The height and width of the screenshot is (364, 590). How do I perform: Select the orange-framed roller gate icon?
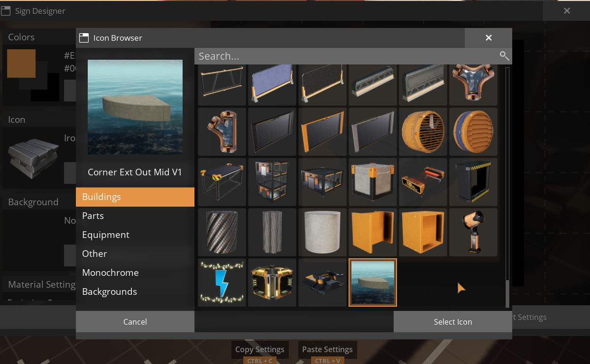(x=323, y=131)
